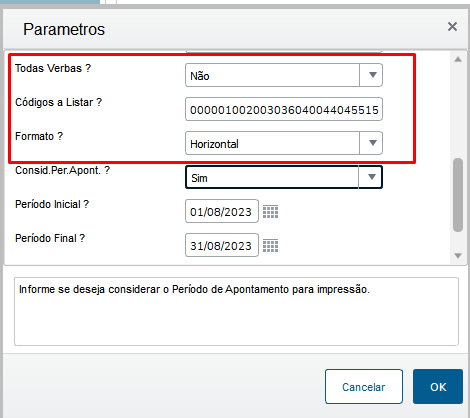Screen dimensions: 470x418
Task: Click the Formato ? field label
Action: (39, 136)
